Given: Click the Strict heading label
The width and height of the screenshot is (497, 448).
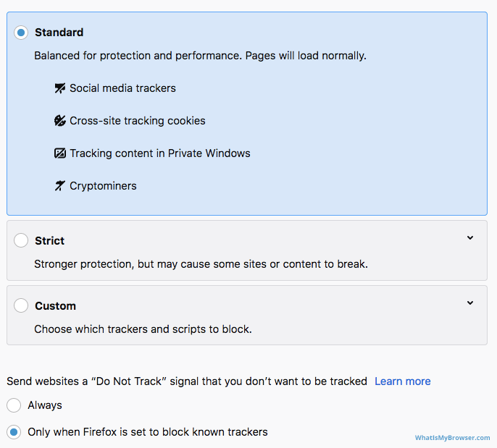Looking at the screenshot, I should tap(49, 241).
